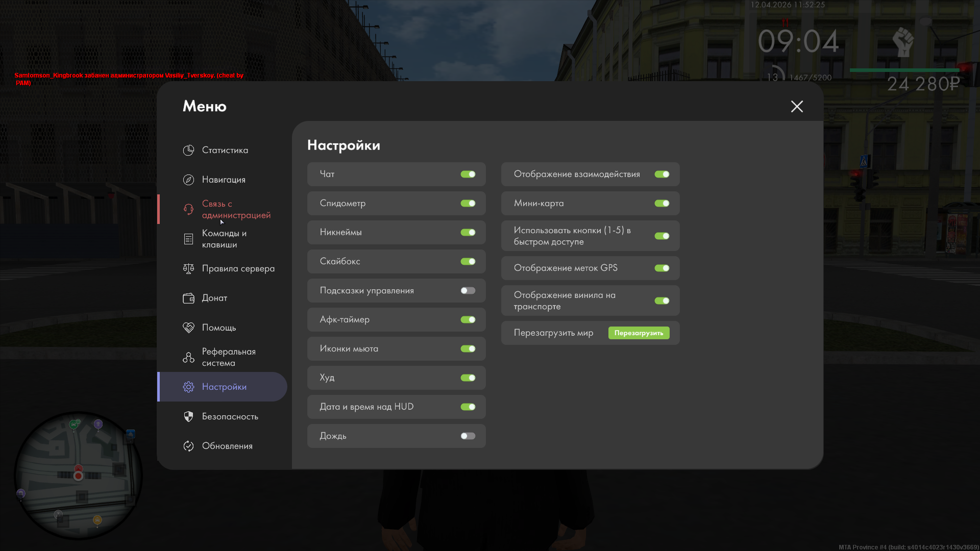Select the Настройки menu item
980x551 pixels.
click(x=224, y=387)
